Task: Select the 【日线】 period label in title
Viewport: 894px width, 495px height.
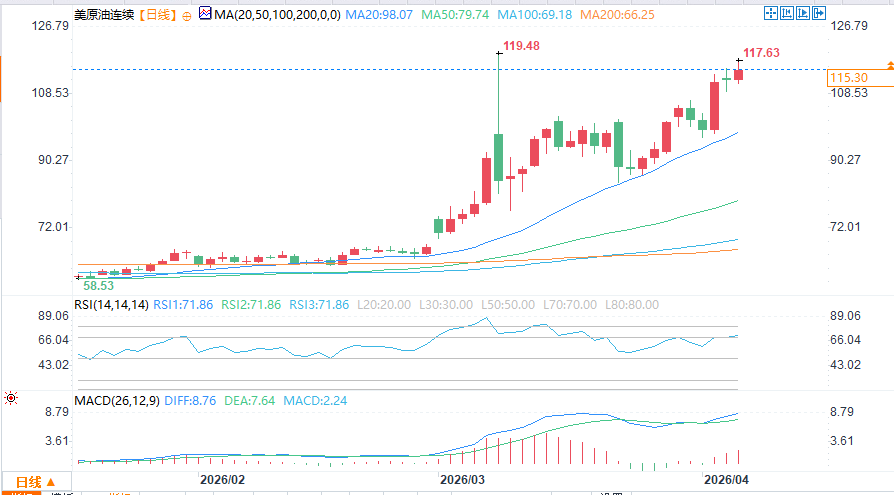Action: click(x=158, y=15)
